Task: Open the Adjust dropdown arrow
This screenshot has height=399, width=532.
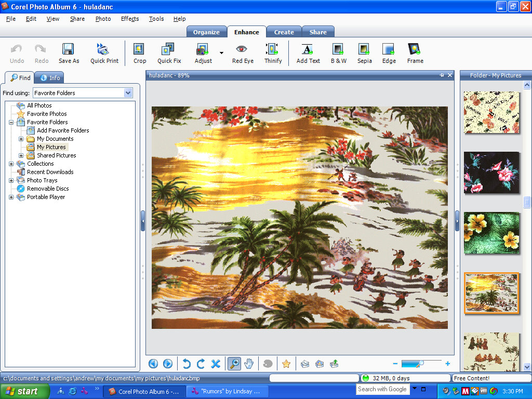Action: [x=221, y=53]
